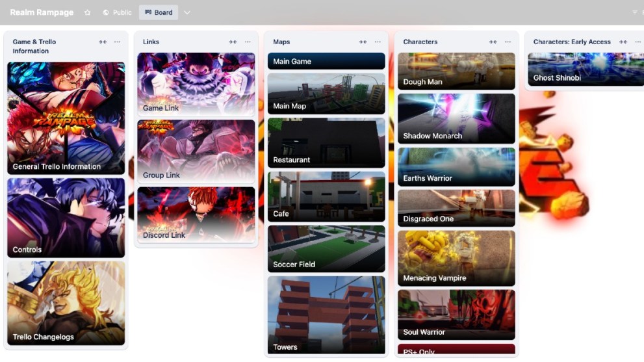This screenshot has height=362, width=644.
Task: Open Game & Trello Information list menu
Action: pos(117,42)
